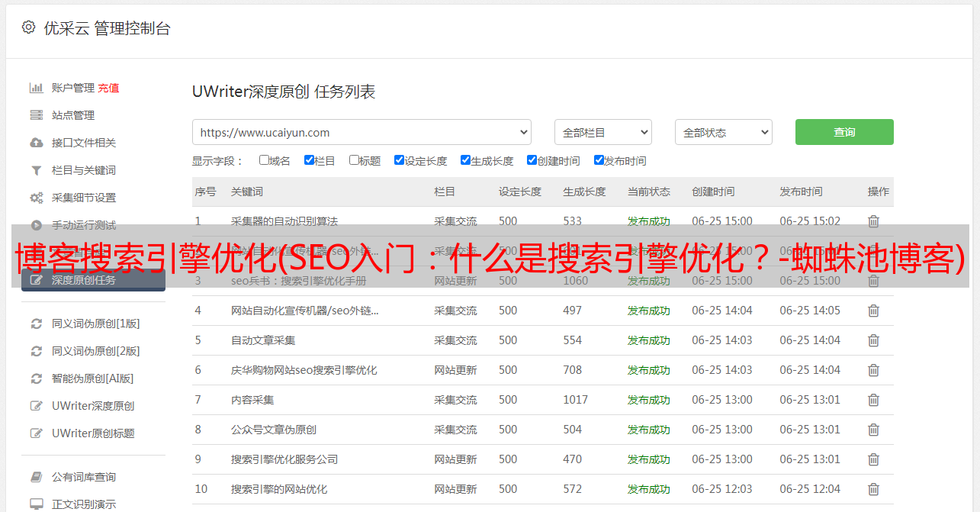Click trash icon for 网站自动化宣传机器 row 4

pyautogui.click(x=873, y=311)
